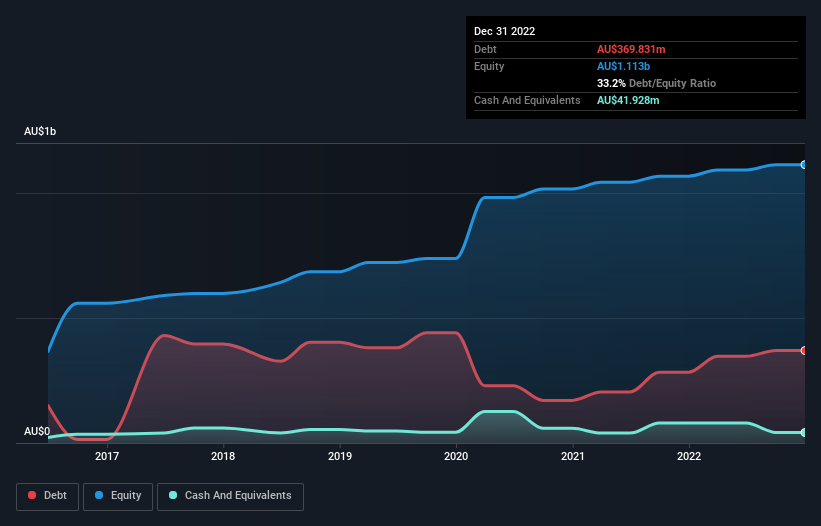Click the Debt label in the tooltip

[x=485, y=49]
